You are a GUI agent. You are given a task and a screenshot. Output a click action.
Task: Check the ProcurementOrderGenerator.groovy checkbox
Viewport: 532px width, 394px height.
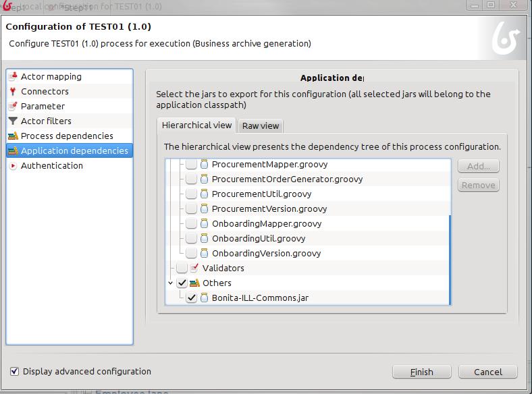pos(191,179)
